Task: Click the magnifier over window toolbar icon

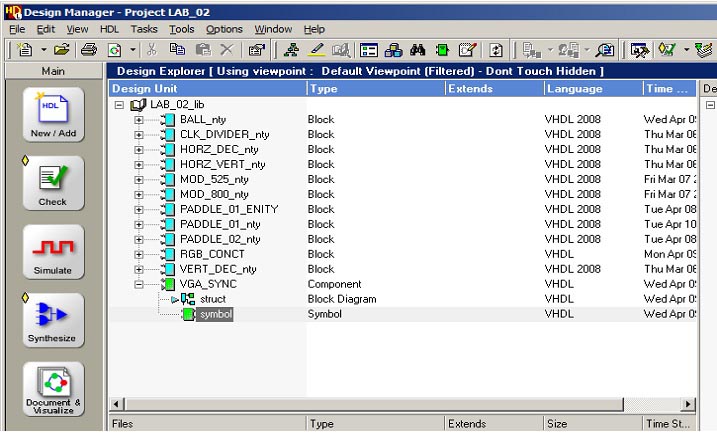Action: 605,49
